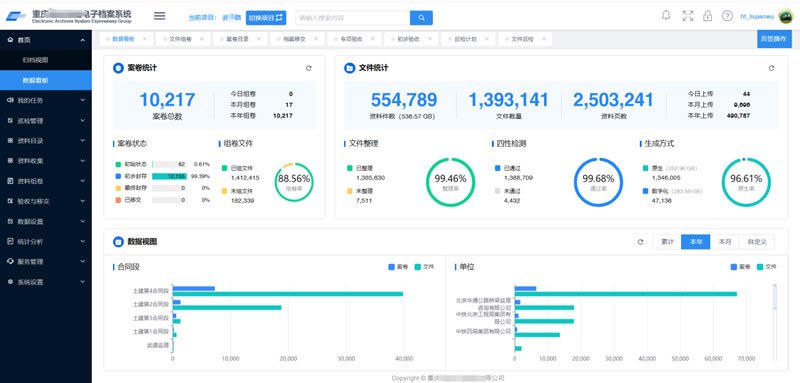Screen dimensions: 800x383
Task: Click the blue search magnifier button
Action: pos(421,18)
